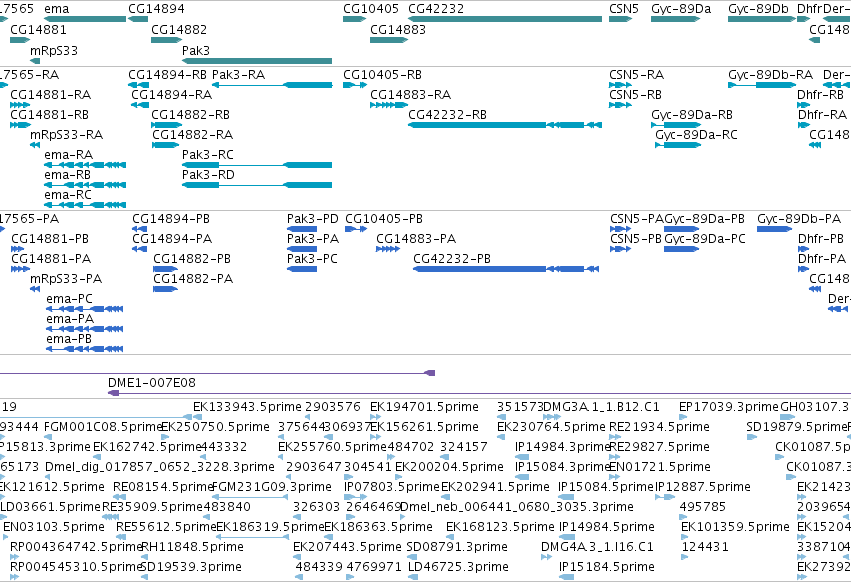Click the Gyc-89Db gene bar
This screenshot has height=582, width=851.
click(762, 19)
